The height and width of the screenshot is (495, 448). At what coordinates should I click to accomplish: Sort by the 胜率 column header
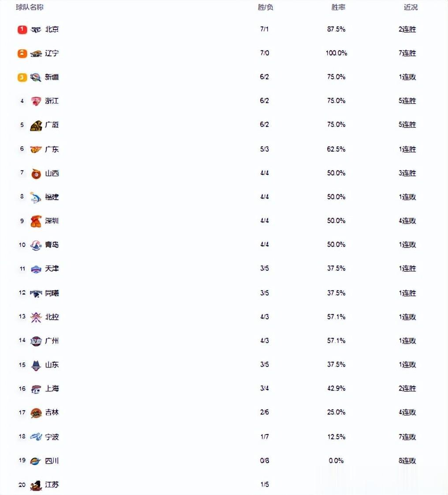click(338, 7)
